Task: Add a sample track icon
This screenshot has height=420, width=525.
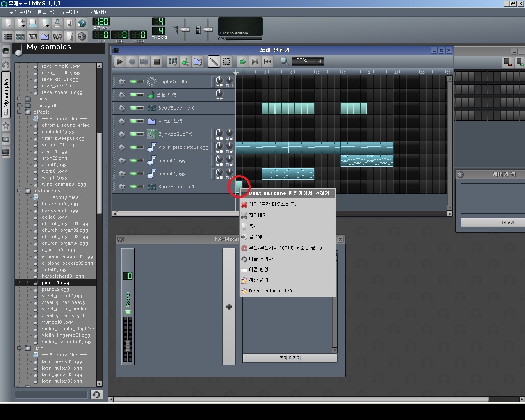Action: point(185,62)
